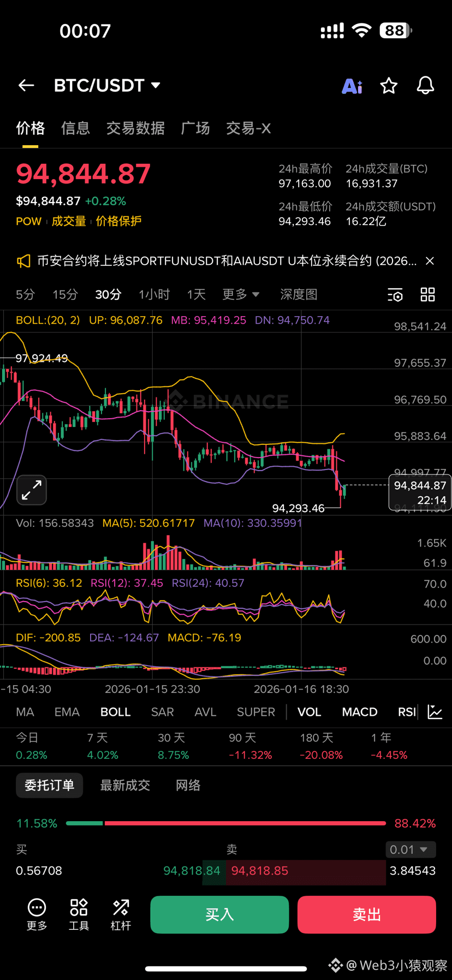Expand chart to fullscreen
Screen dimensions: 452x980
tap(32, 490)
